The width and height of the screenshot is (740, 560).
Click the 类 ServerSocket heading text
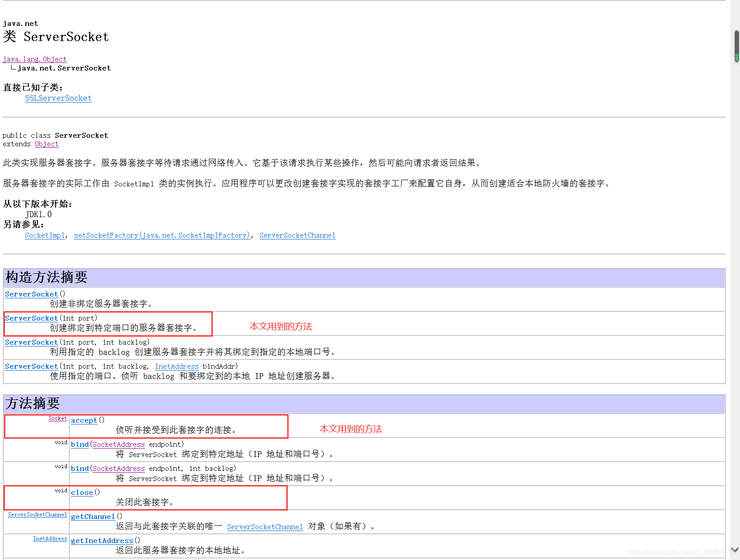[x=56, y=37]
